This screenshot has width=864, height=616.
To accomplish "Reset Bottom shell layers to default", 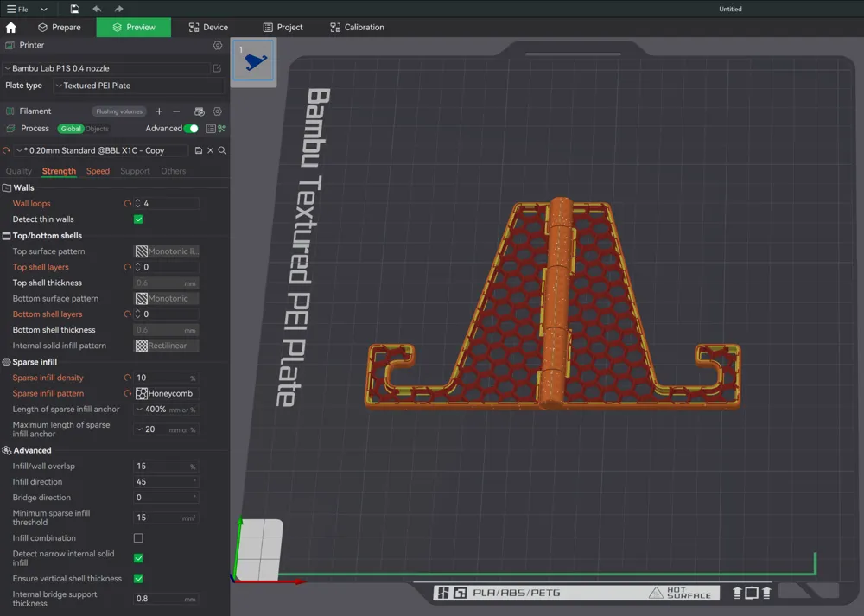I will (128, 314).
